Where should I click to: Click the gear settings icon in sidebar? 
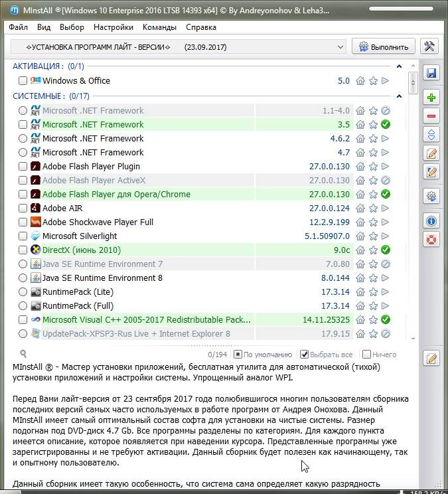coord(431,197)
